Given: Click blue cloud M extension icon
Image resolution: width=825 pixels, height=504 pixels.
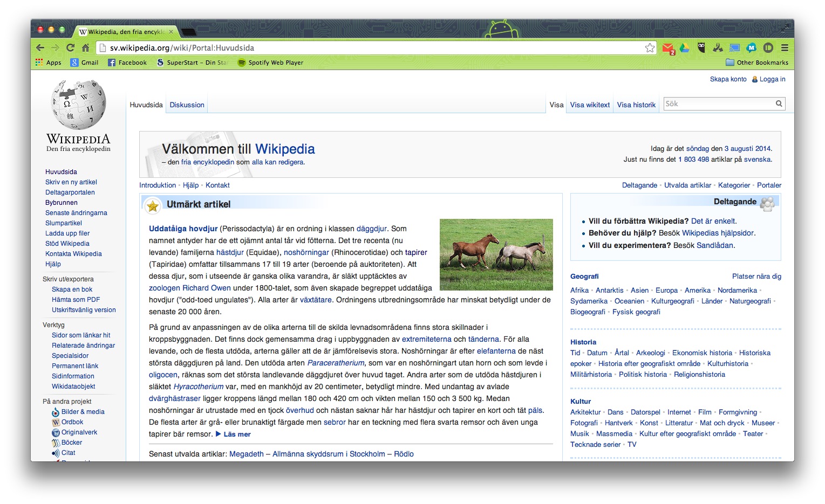Looking at the screenshot, I should (751, 47).
